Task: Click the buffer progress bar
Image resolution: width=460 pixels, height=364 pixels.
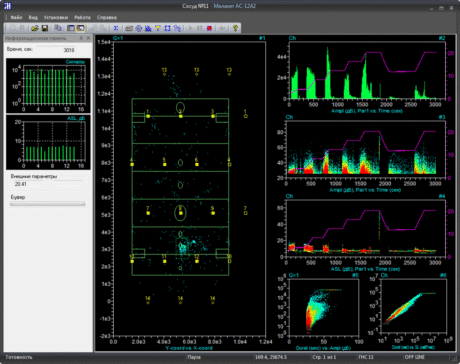Action: point(48,204)
